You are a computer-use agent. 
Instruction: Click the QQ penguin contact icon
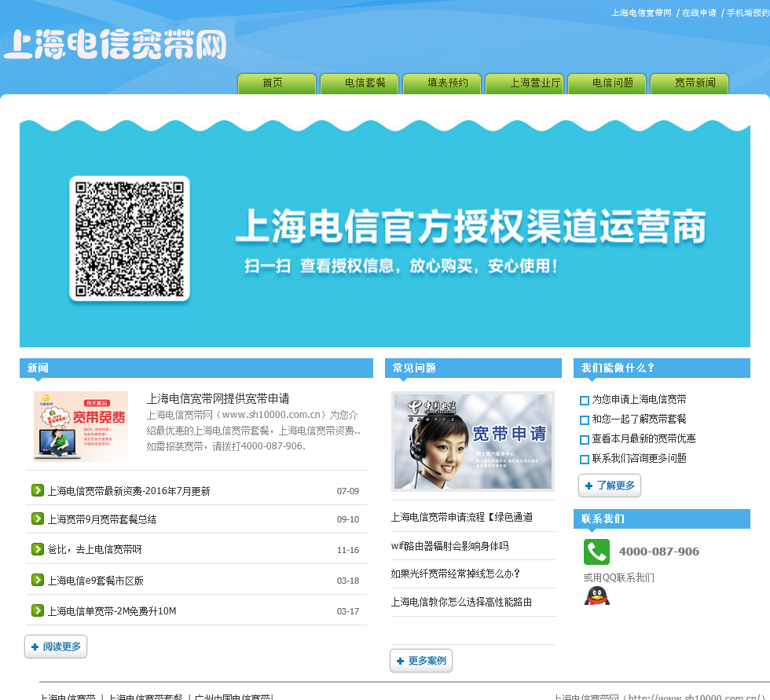point(596,596)
